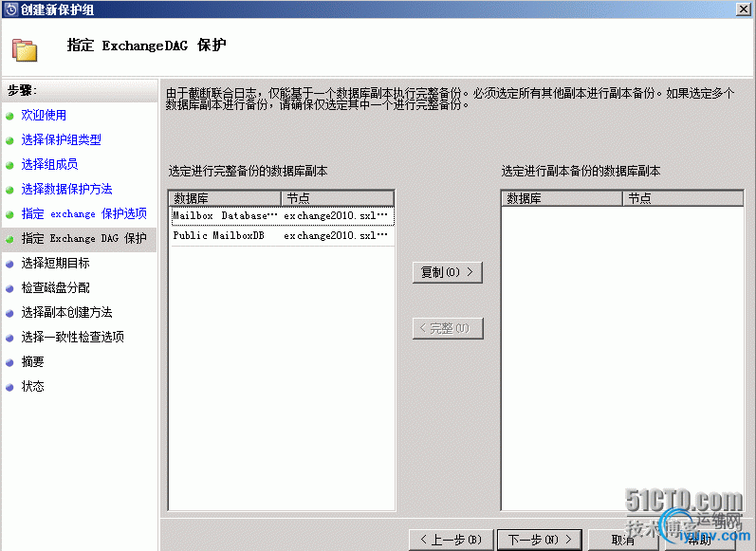Sort full-backup list by 节点 column

coord(338,198)
